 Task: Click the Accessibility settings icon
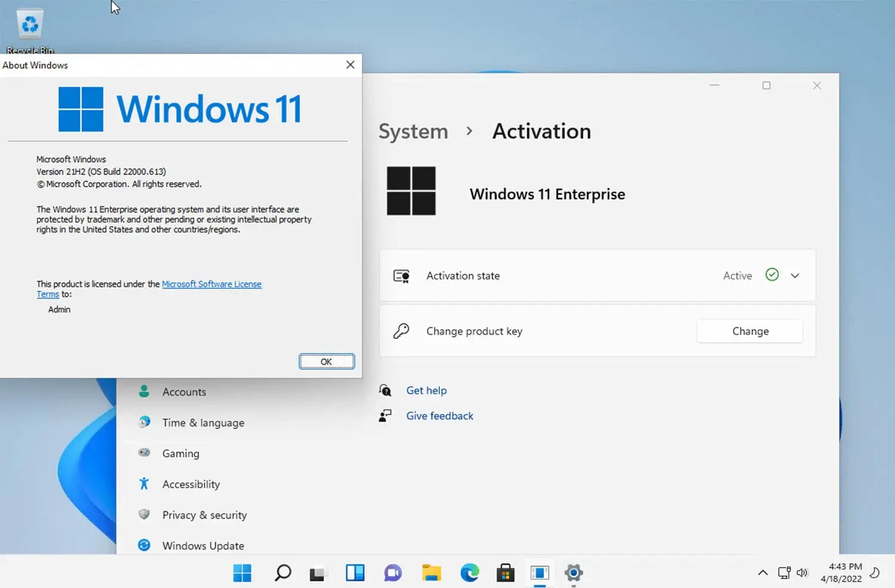[144, 484]
